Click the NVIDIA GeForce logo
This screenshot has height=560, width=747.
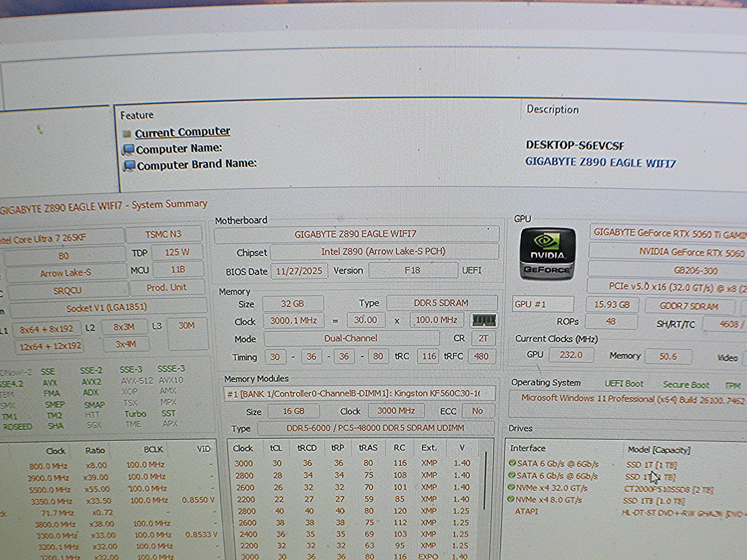click(x=547, y=254)
